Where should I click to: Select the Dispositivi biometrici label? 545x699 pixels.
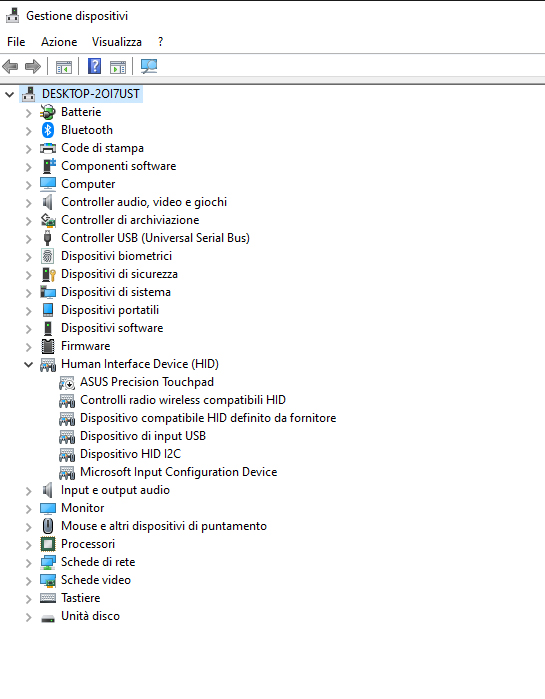(x=116, y=256)
